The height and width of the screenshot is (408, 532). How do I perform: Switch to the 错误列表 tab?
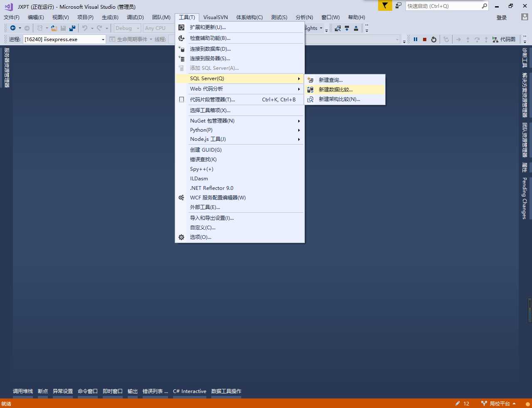155,391
